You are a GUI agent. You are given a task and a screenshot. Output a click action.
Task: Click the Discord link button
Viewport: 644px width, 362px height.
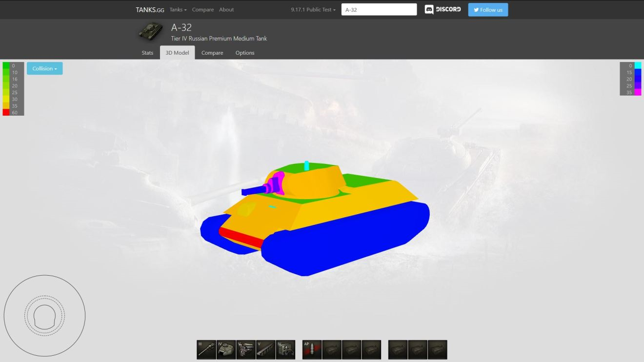(443, 10)
